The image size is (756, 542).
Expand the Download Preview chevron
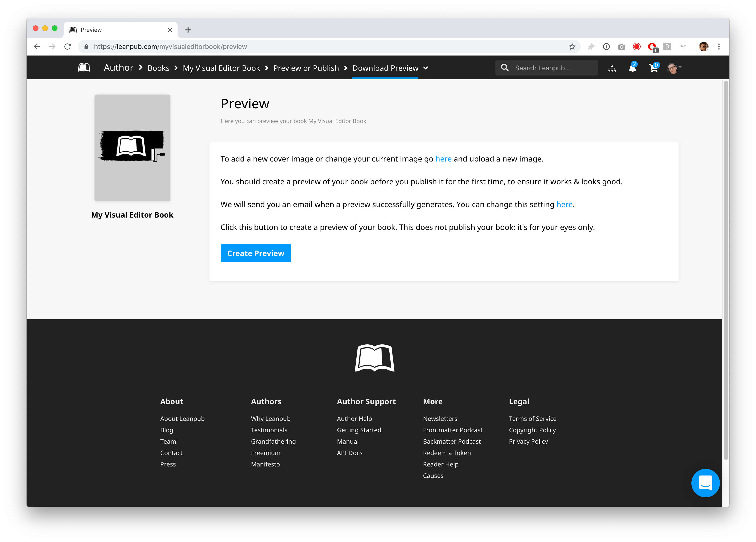(x=426, y=68)
